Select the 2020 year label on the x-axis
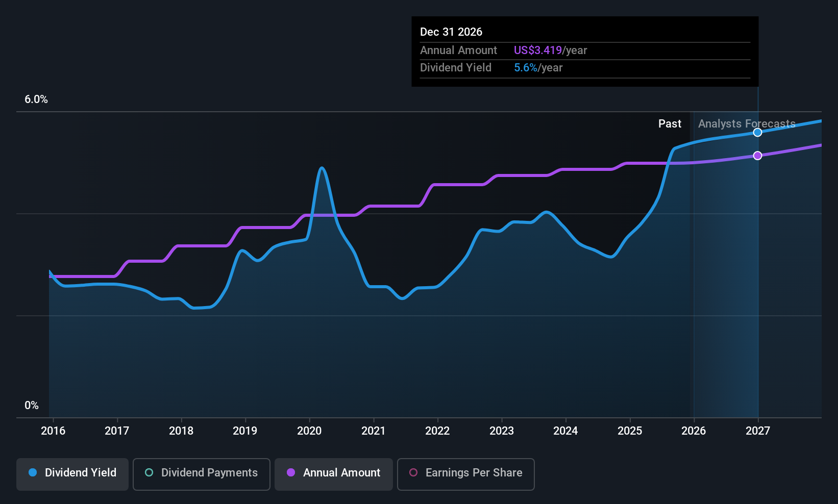The image size is (838, 504). click(x=309, y=431)
